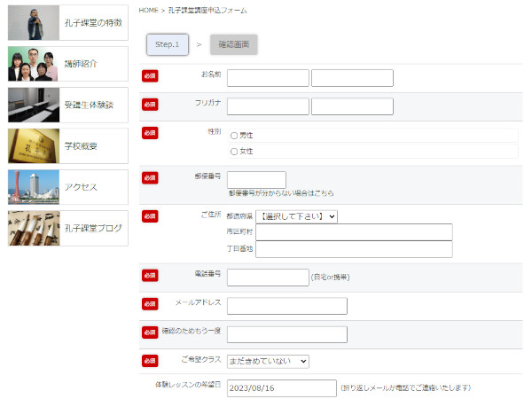Click the first お名前 input field
This screenshot has height=399, width=532.
(x=268, y=78)
